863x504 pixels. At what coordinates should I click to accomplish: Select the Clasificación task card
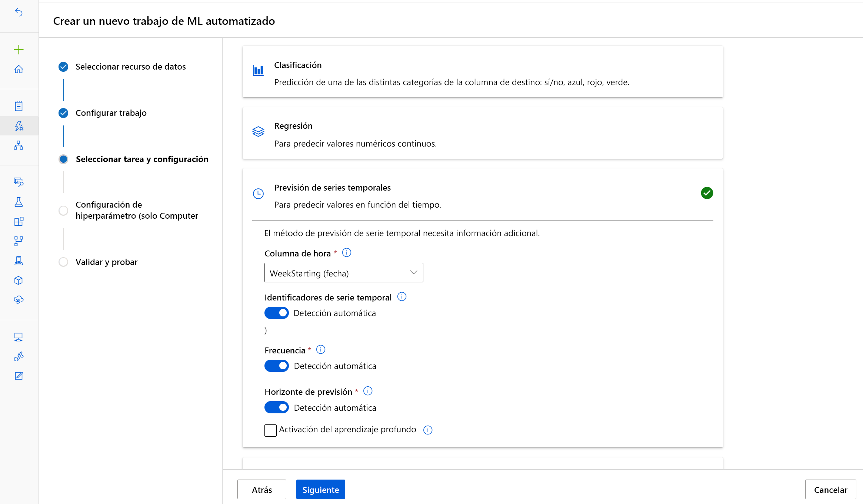coord(483,72)
